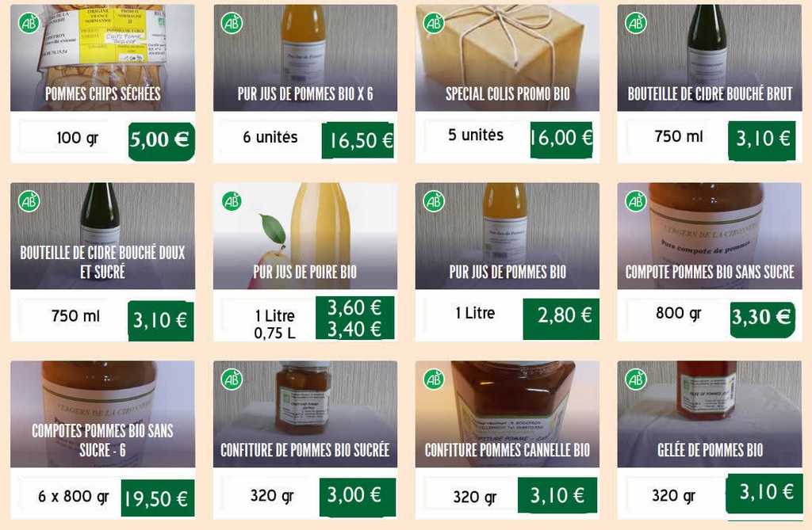Select the 19,50 € six-pack compote price
The width and height of the screenshot is (812, 530).
coord(158,498)
